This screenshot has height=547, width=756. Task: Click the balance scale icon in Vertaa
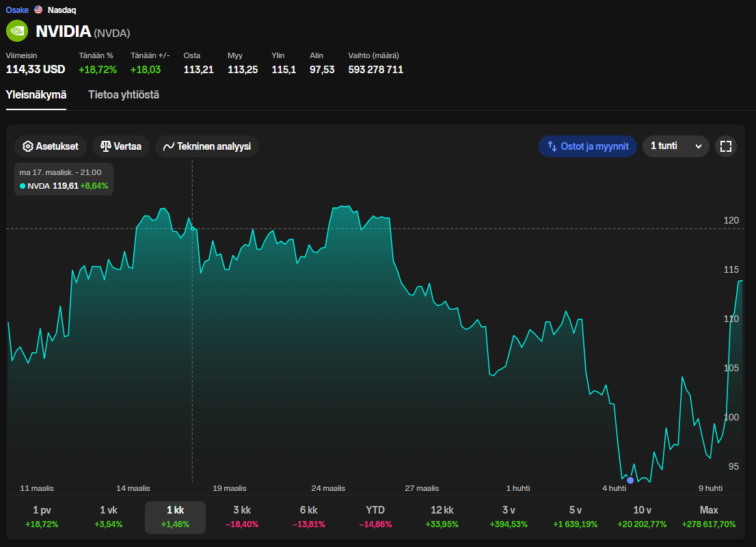105,146
